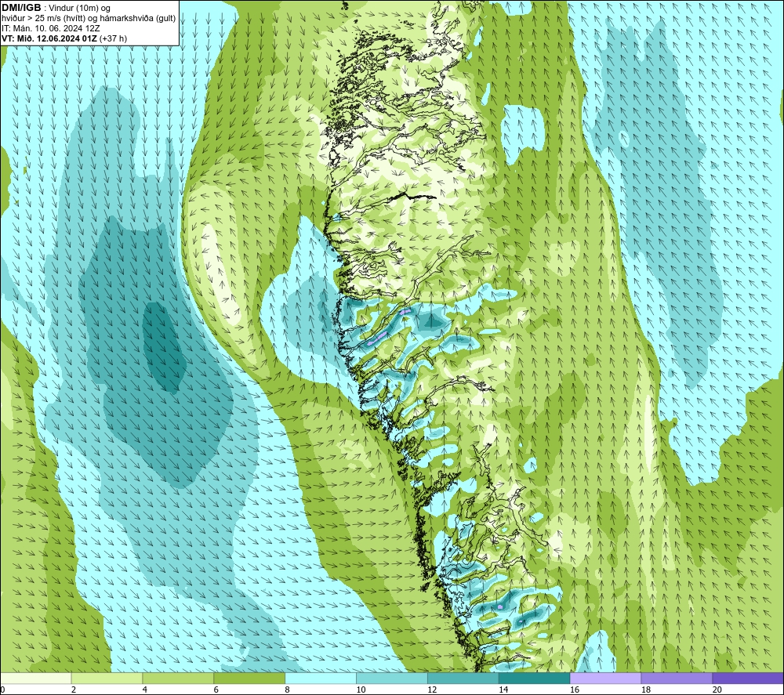Click the legend value '10'
This screenshot has width=784, height=695.
point(361,690)
